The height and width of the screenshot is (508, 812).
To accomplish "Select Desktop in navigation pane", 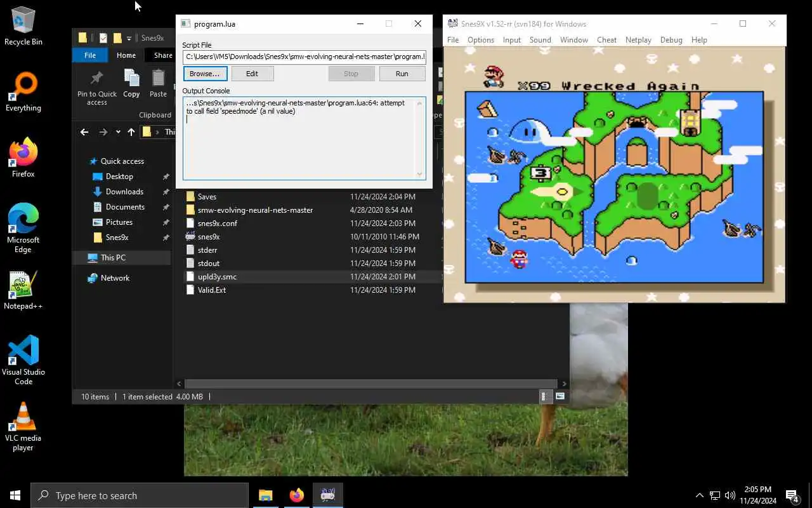I will click(119, 177).
